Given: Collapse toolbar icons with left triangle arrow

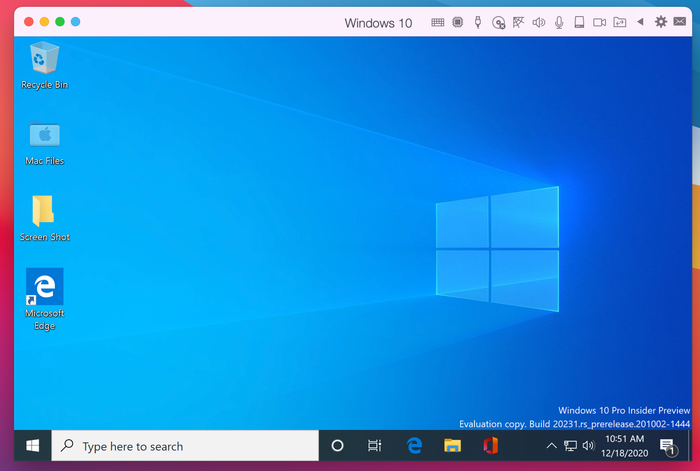Looking at the screenshot, I should click(640, 21).
